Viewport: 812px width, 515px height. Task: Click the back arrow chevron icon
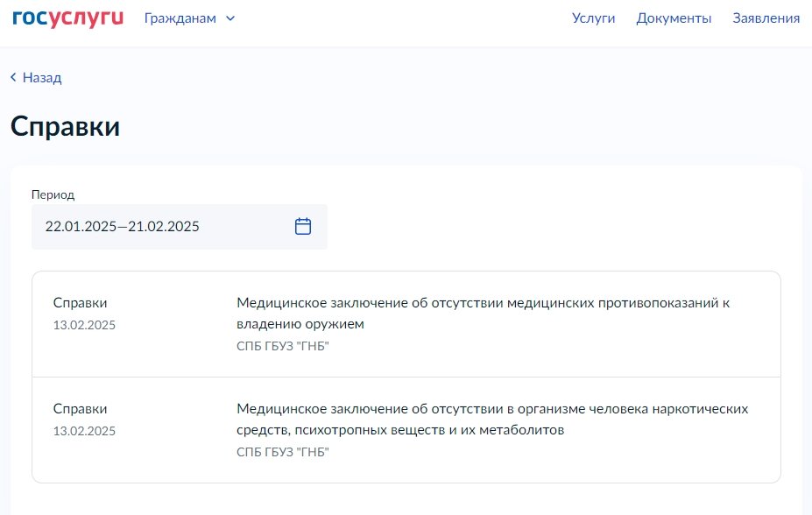[14, 77]
